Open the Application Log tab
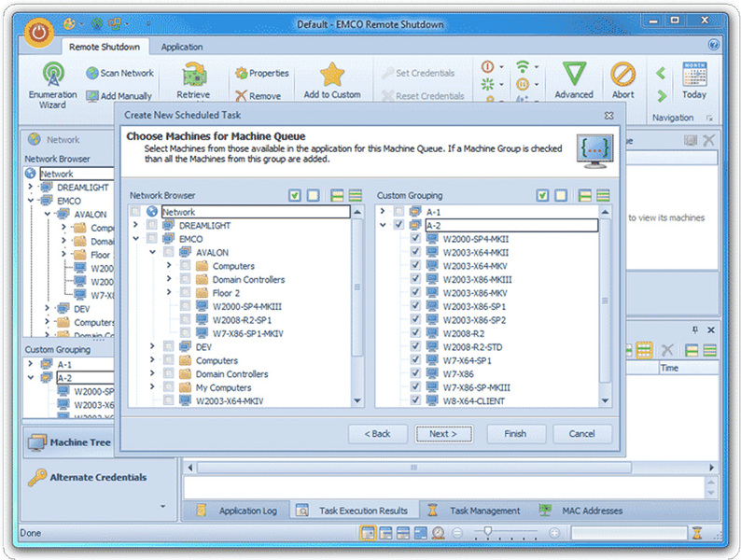 pos(238,511)
